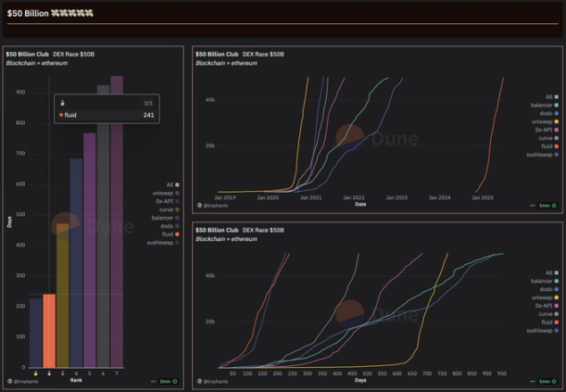The image size is (566, 392).
Task: Click the bronze medal icon at rank 3
Action: click(63, 373)
